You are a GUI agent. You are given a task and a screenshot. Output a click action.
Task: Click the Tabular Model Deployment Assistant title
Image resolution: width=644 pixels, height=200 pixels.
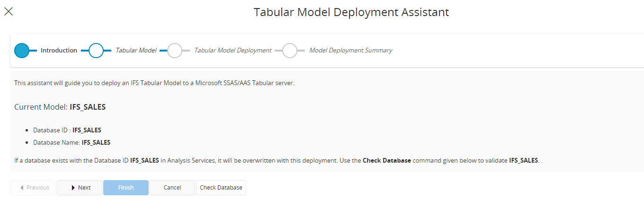[351, 12]
